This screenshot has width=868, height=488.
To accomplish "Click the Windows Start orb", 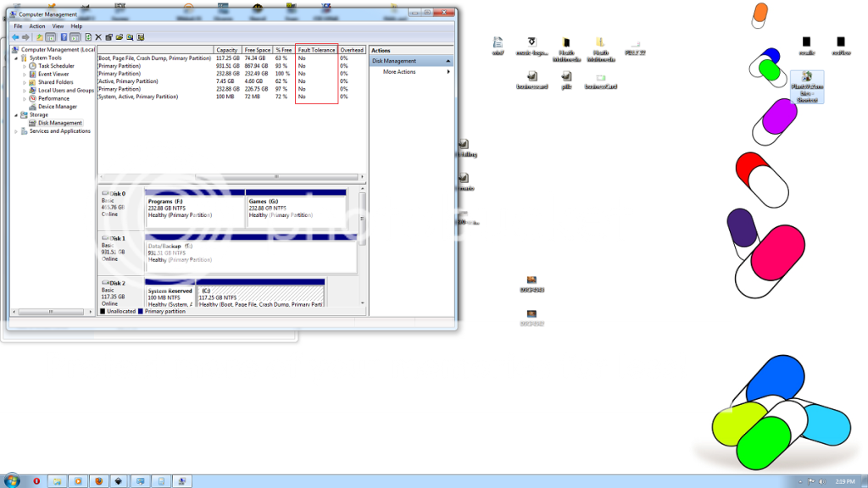I will click(12, 480).
